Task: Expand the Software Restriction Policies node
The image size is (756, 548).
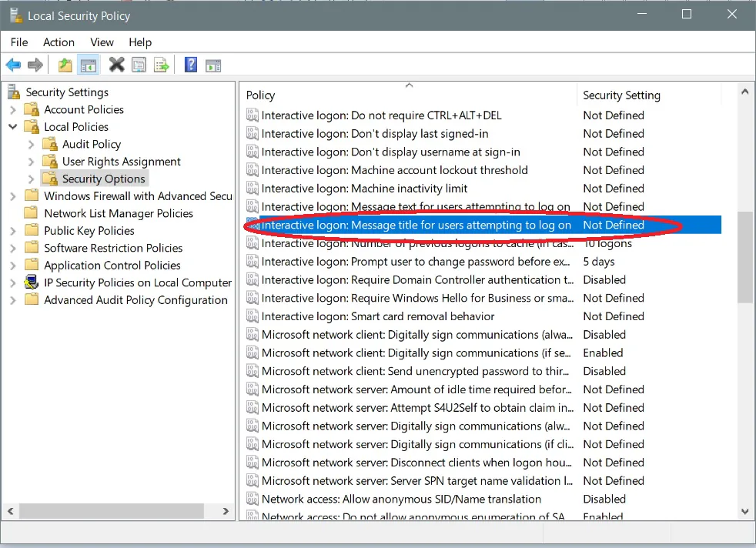Action: click(x=13, y=248)
